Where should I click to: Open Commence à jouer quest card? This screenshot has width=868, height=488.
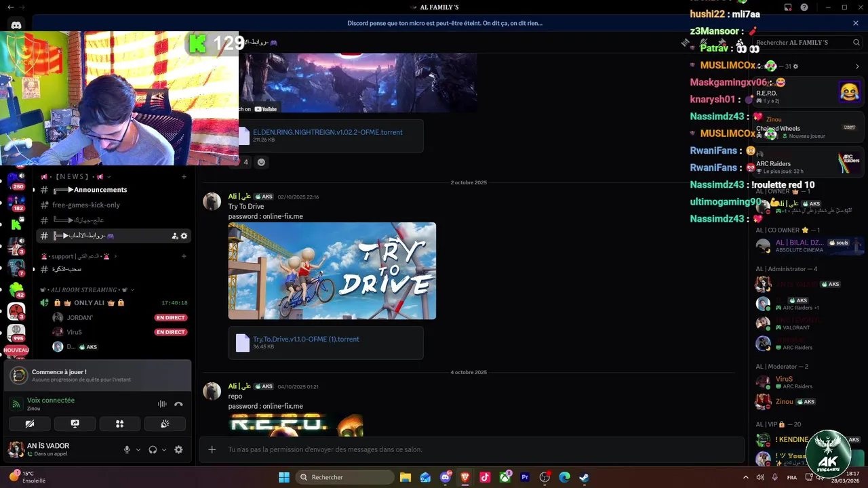(98, 375)
